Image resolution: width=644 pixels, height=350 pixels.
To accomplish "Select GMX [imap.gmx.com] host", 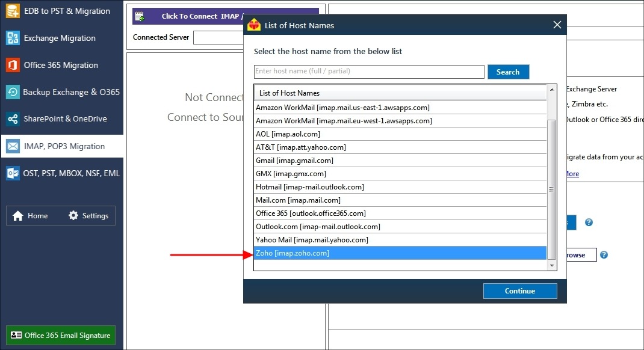I will tap(400, 174).
